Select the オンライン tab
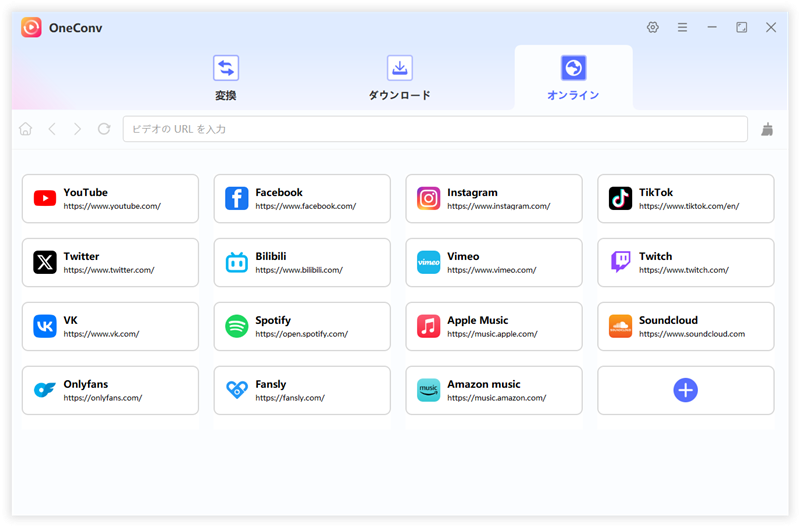The height and width of the screenshot is (527, 800). (573, 78)
